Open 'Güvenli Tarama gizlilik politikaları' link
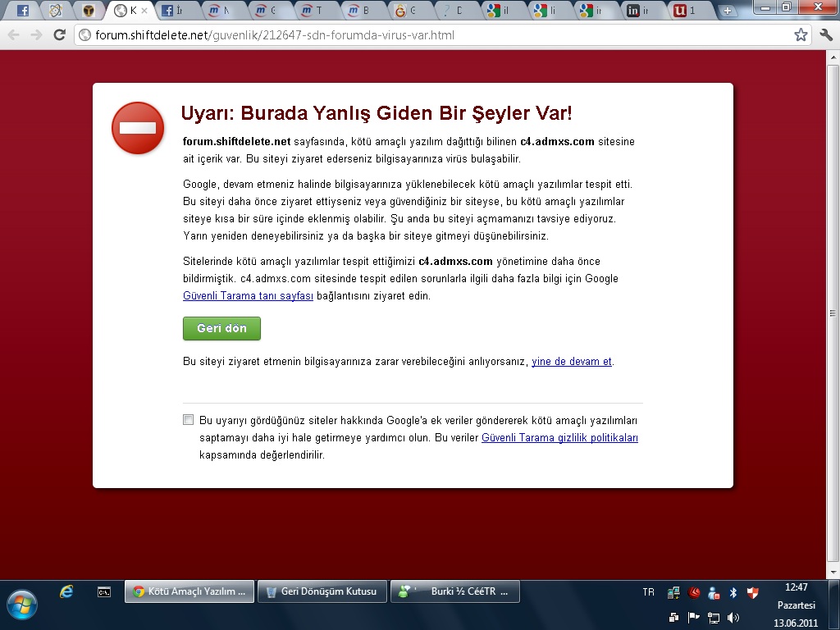 click(559, 438)
